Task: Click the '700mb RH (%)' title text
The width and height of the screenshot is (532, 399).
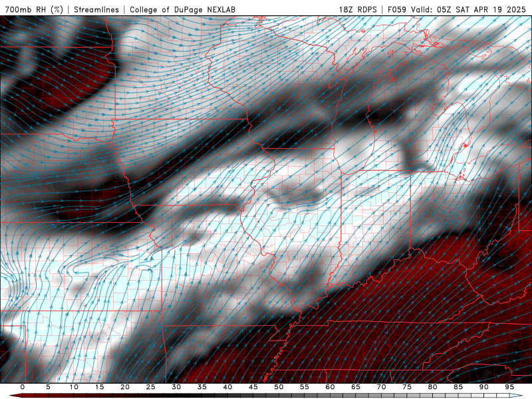Action: (34, 9)
